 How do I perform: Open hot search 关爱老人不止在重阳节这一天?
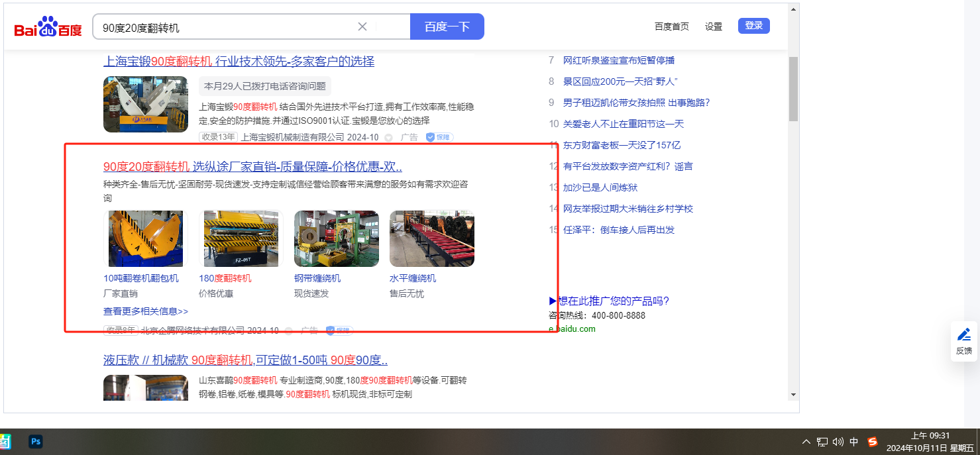[x=624, y=124]
